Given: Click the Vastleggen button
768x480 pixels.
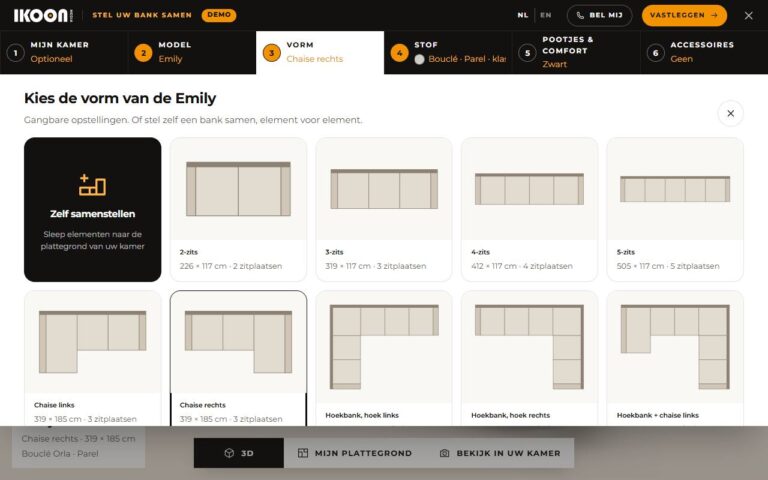Looking at the screenshot, I should click(x=684, y=15).
